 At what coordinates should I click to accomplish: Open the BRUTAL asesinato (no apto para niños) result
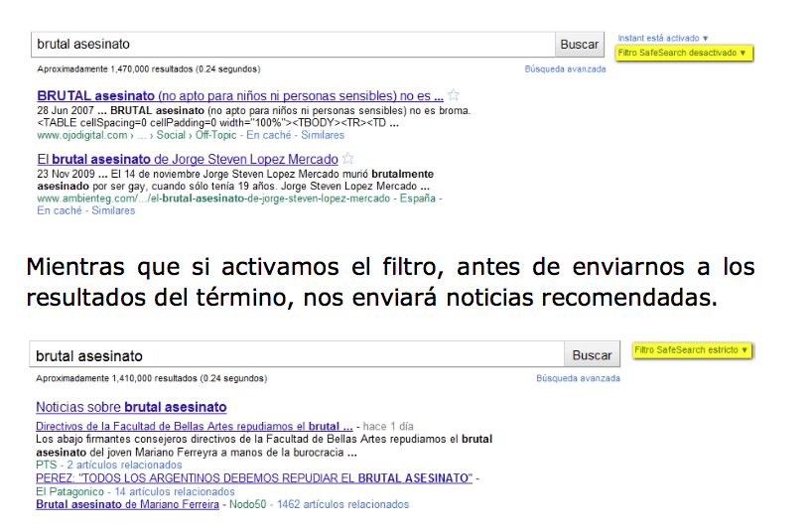pos(239,96)
